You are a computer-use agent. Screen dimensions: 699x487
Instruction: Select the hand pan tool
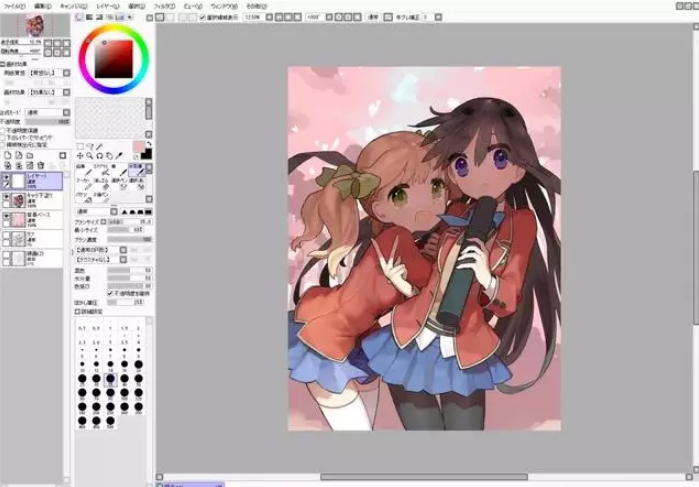109,156
